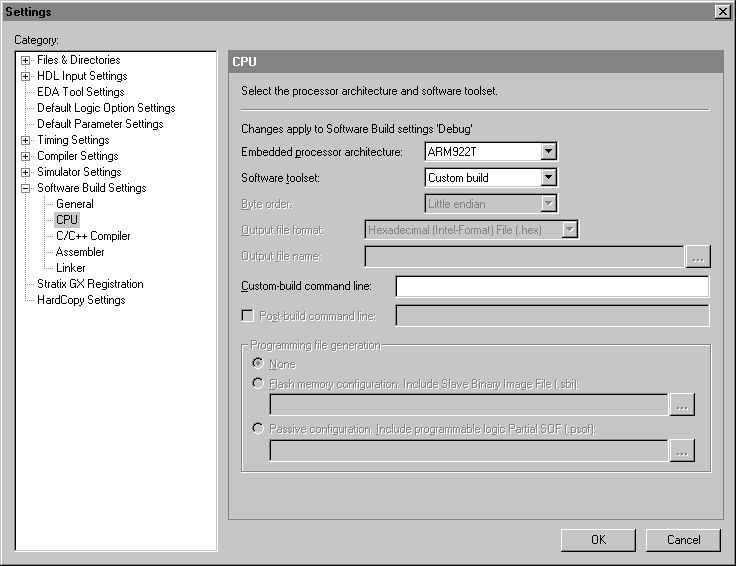The width and height of the screenshot is (736, 566).
Task: Expand the Timing Settings tree node
Action: [26, 140]
